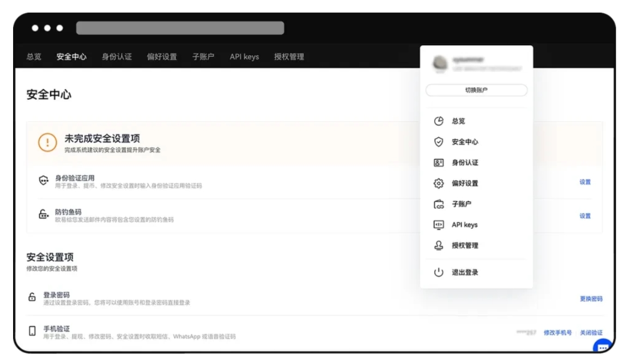Click the orange warning exclamation icon
Image resolution: width=624 pixels, height=364 pixels.
click(47, 143)
